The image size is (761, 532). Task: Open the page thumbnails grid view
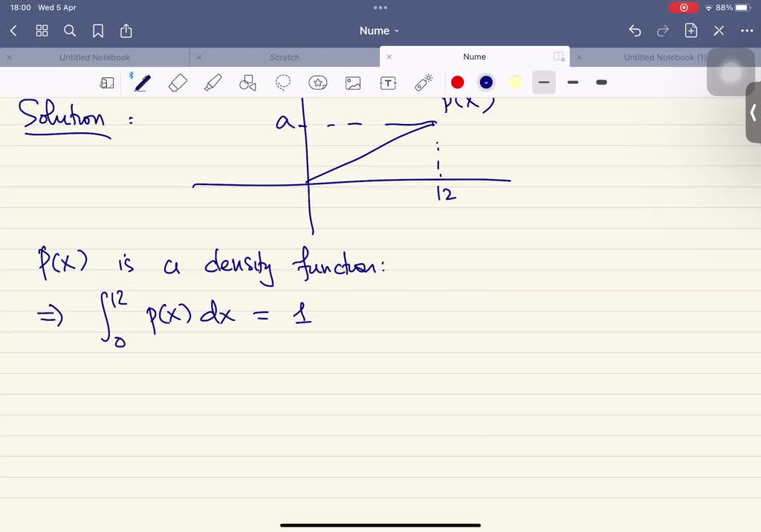[x=42, y=30]
